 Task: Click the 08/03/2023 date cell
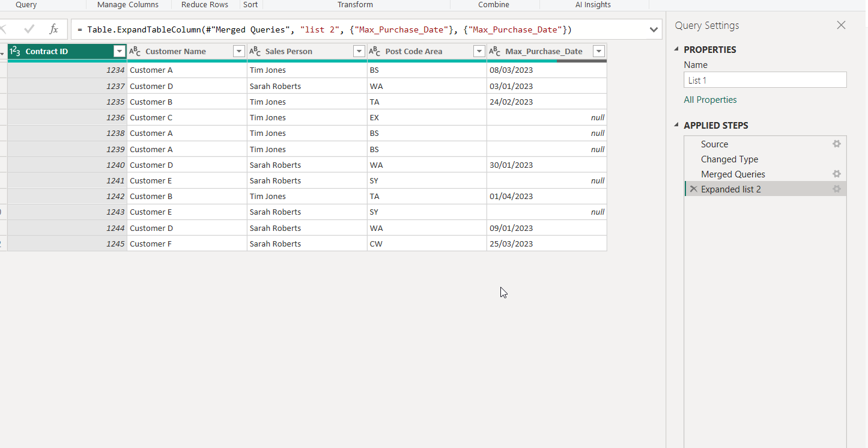point(547,70)
